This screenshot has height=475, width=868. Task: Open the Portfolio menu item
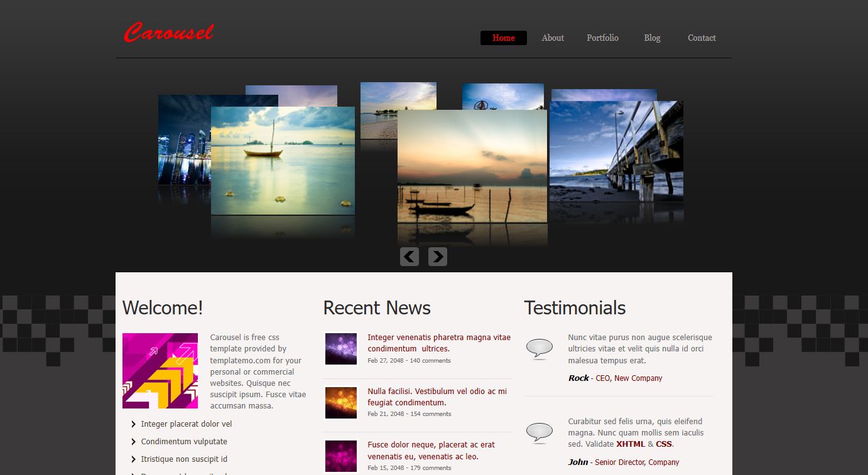[602, 38]
